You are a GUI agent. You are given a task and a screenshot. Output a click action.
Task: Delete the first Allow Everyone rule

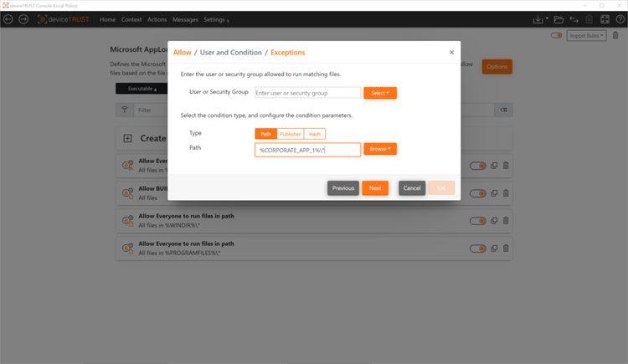(x=506, y=166)
